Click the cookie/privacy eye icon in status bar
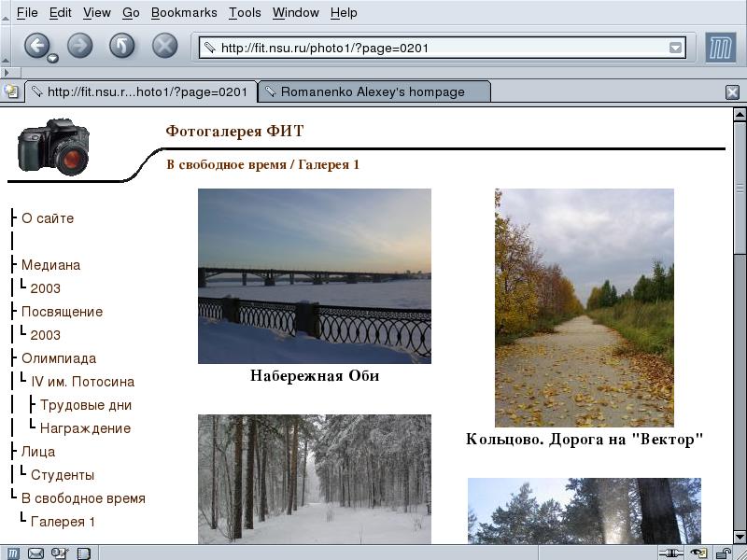The height and width of the screenshot is (560, 747). (698, 553)
